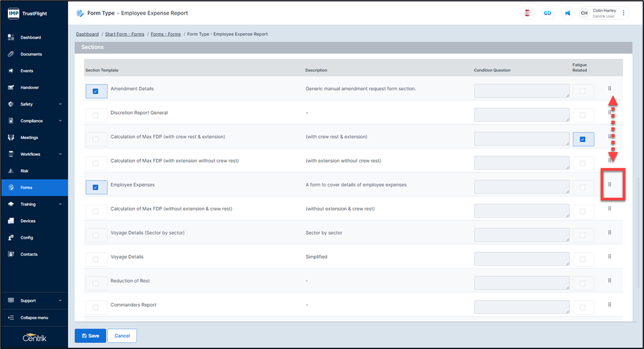Viewport: 644px width, 349px height.
Task: Click drag handle for Voyage Details row
Action: 610,257
